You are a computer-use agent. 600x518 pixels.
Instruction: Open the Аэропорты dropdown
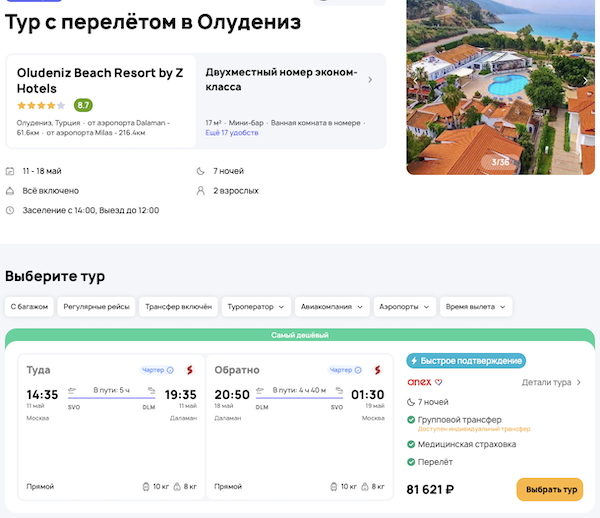coord(405,307)
